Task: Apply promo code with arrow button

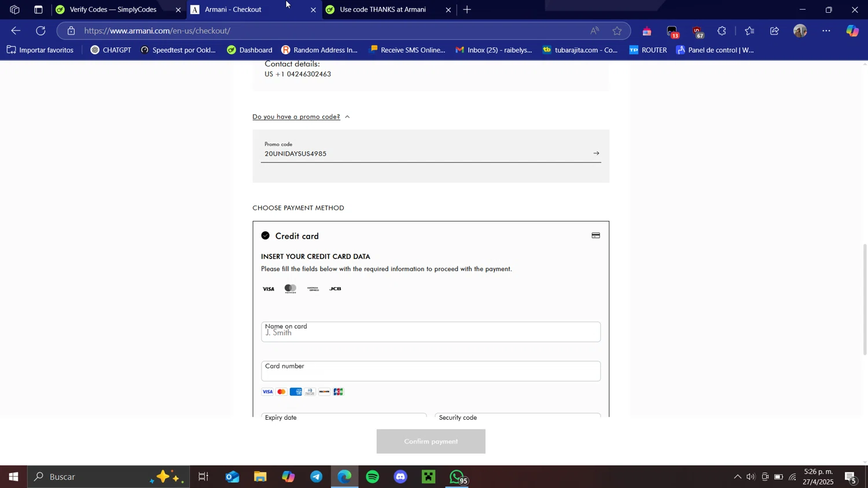Action: (x=596, y=154)
